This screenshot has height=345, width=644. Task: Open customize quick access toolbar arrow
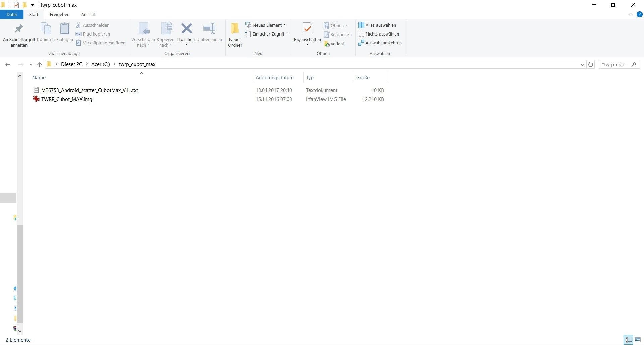[32, 5]
